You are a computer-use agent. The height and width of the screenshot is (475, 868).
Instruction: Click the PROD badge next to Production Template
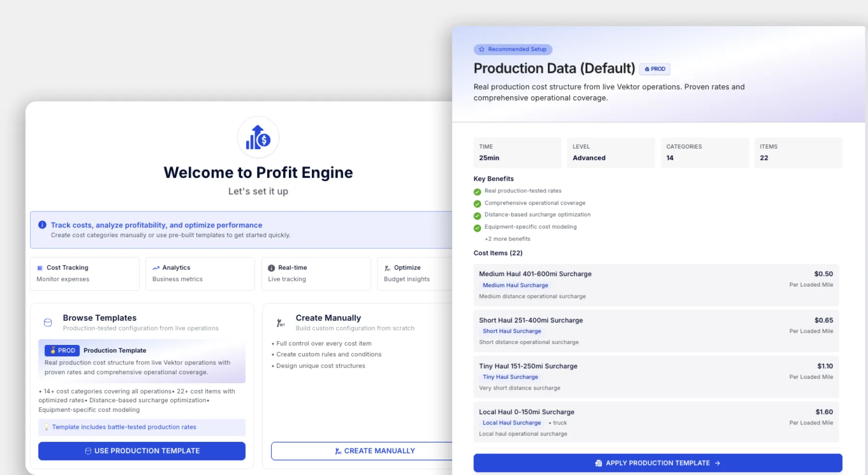62,350
